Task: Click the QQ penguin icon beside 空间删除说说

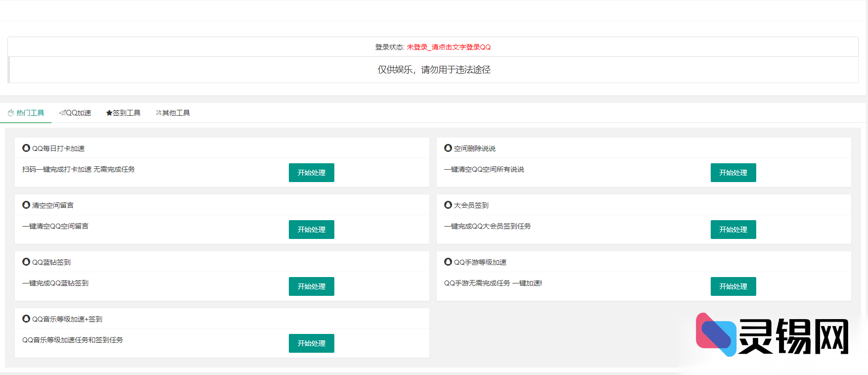Action: coord(448,148)
